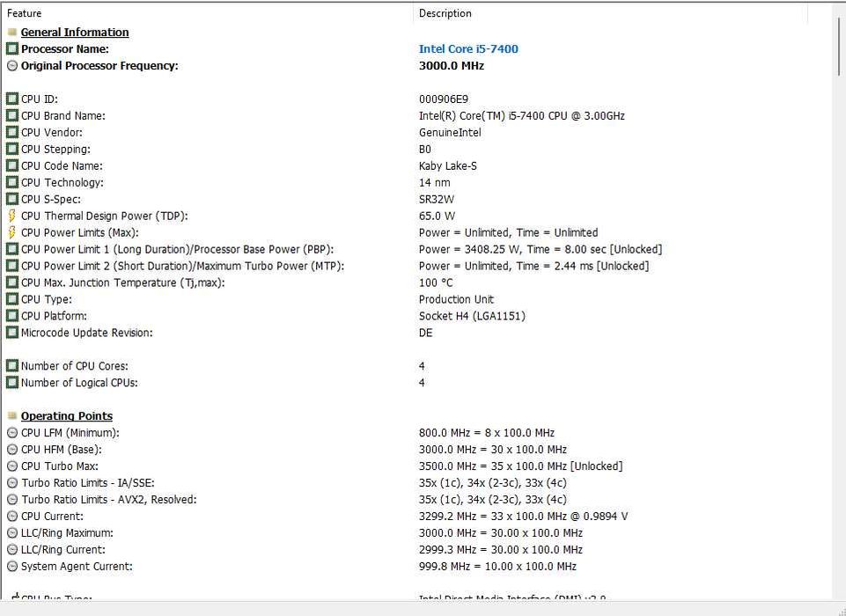The height and width of the screenshot is (616, 846).
Task: Click the General Information section icon
Action: (12, 33)
